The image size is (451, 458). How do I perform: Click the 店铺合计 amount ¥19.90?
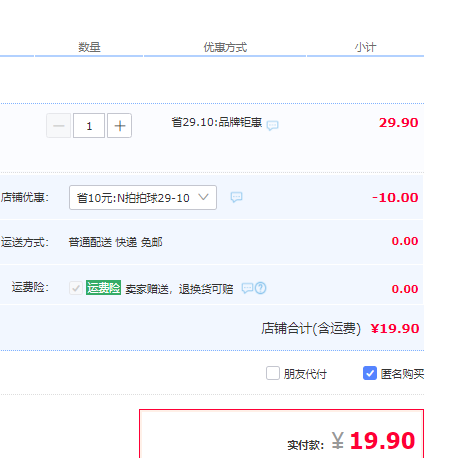point(395,329)
